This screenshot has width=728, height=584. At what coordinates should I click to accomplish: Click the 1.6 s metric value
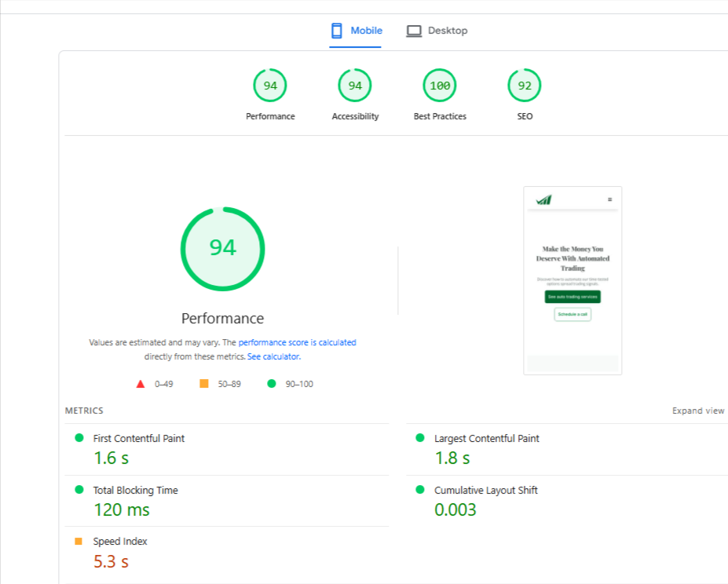point(112,458)
